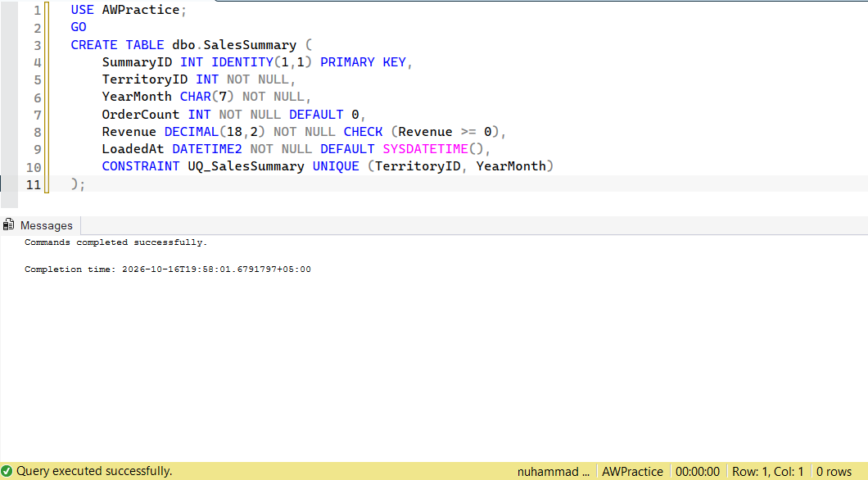Click the UNIQUE keyword on line 10

pos(336,166)
